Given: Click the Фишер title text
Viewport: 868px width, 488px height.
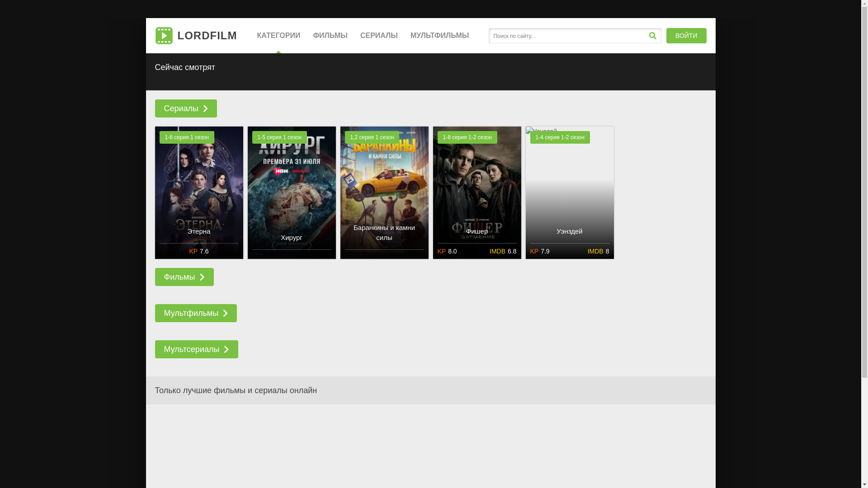Looking at the screenshot, I should point(477,231).
